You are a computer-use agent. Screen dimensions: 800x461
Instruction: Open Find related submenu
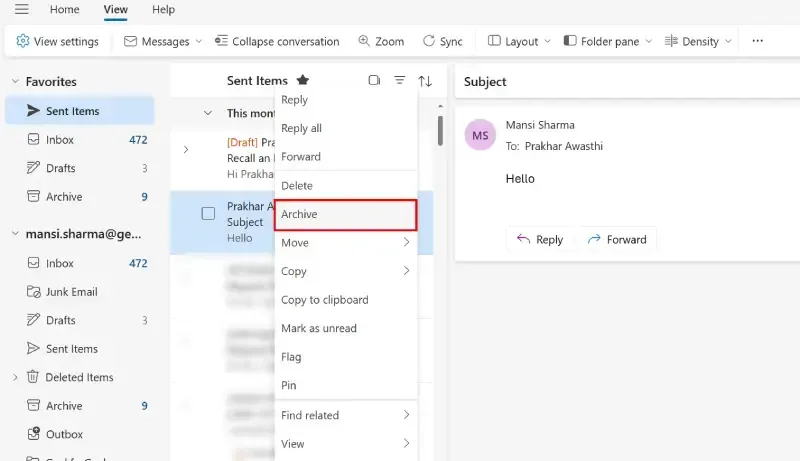(x=345, y=415)
